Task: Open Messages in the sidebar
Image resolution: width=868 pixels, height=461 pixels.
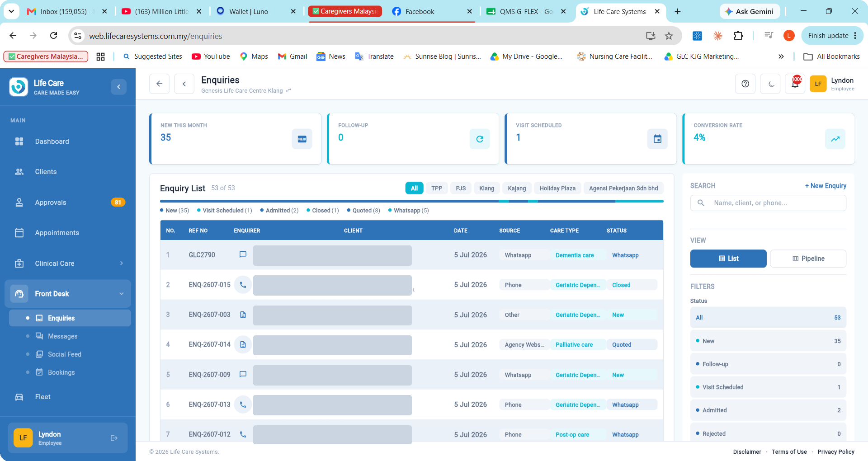Action: click(x=62, y=336)
